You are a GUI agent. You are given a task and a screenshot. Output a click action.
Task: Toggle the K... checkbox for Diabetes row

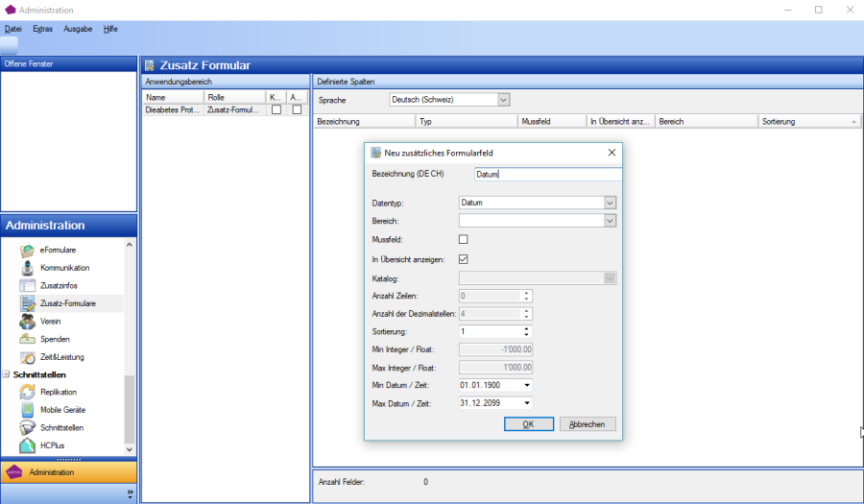tap(276, 110)
